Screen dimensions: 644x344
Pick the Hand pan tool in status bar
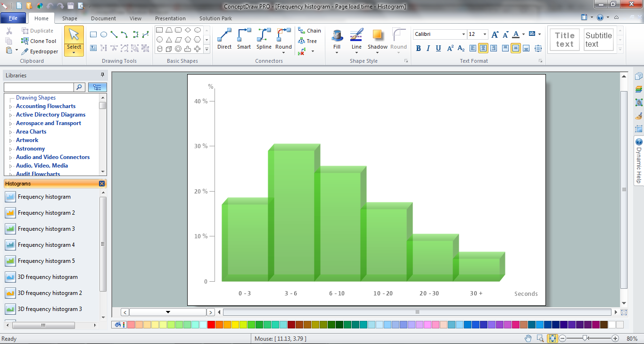(528, 338)
